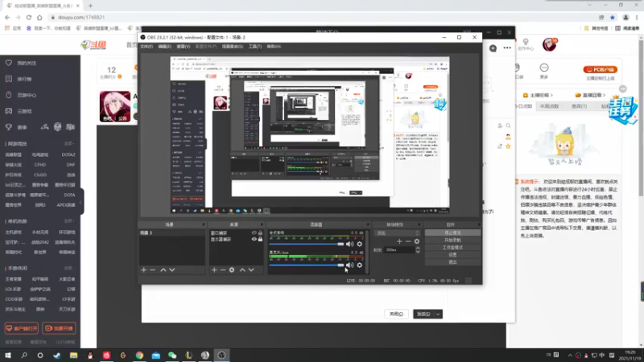
Task: Undock the Scenes panel via its corner icon
Action: tap(203, 224)
